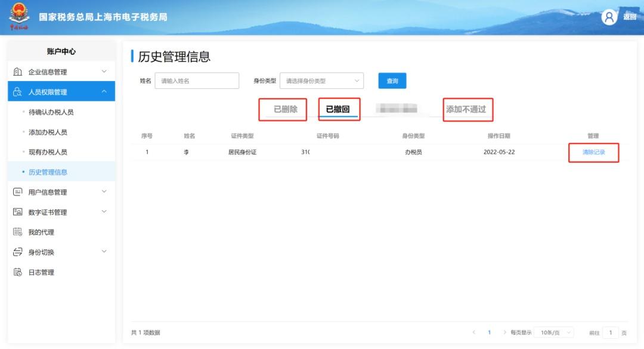
Task: Click the 共 1 项数据 total text
Action: (x=145, y=332)
